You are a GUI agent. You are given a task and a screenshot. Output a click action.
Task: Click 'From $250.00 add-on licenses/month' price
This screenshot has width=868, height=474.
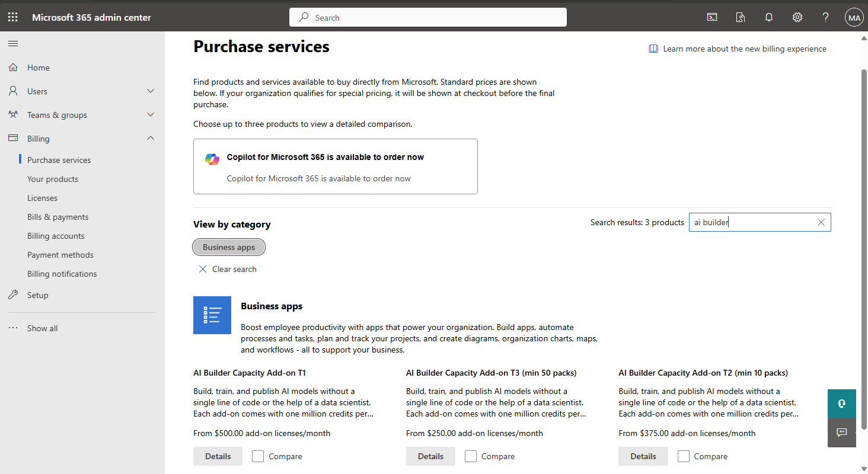474,433
